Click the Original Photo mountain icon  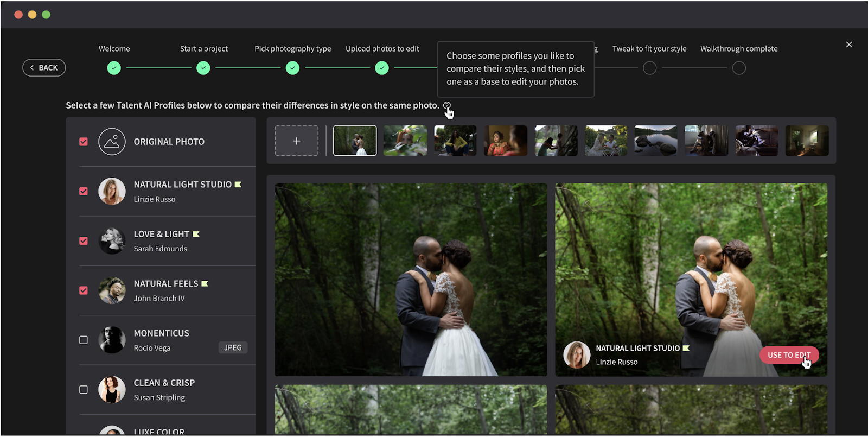tap(112, 142)
